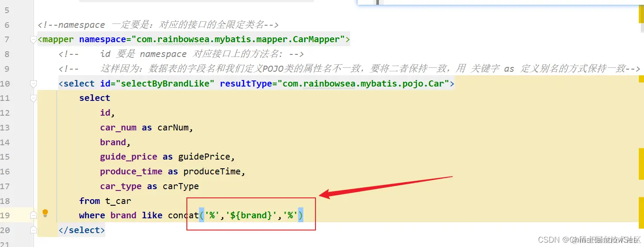
Task: Click the yellow stripe mark beside line 19
Action: 641,213
